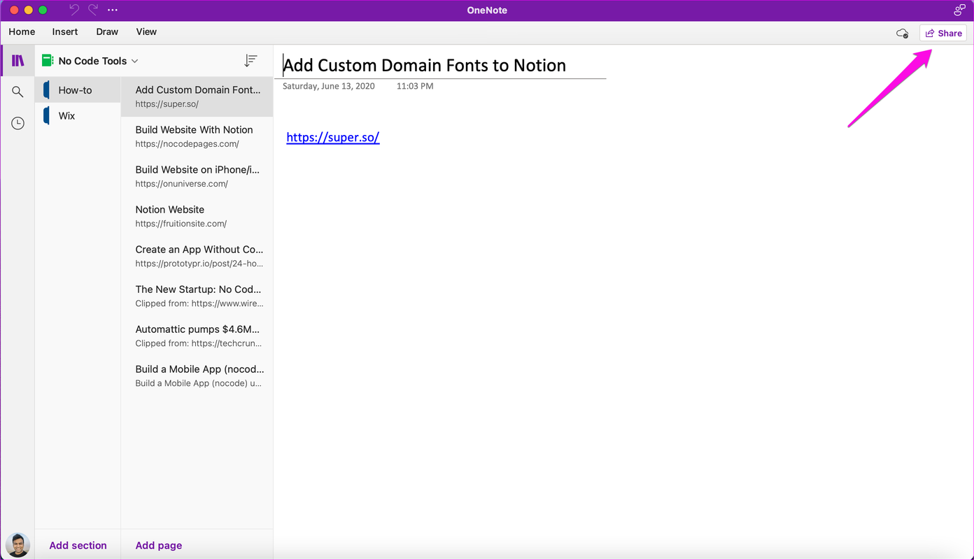The width and height of the screenshot is (974, 560).
Task: Open the Draw ribbon tab
Action: point(107,31)
